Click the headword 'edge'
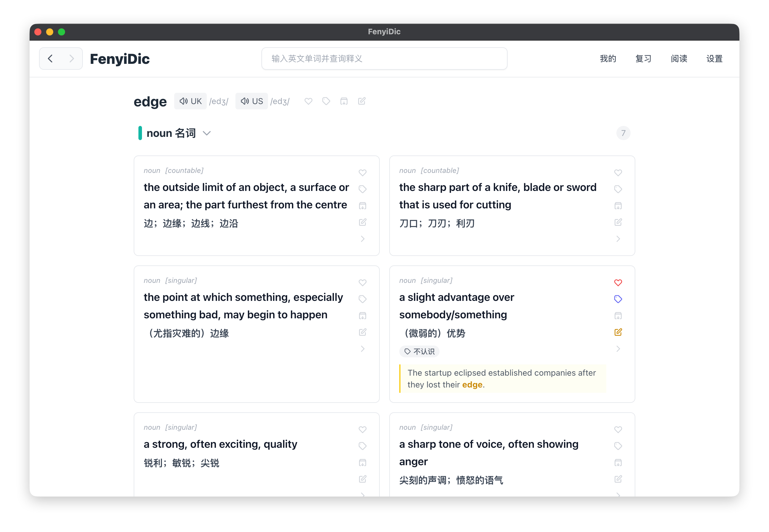This screenshot has width=769, height=532. 150,102
